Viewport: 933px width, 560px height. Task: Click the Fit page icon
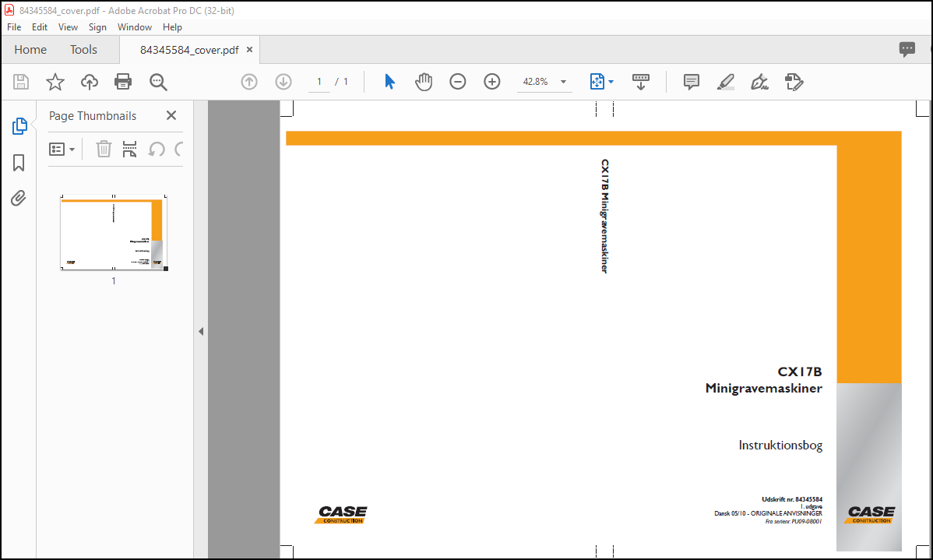pyautogui.click(x=597, y=82)
